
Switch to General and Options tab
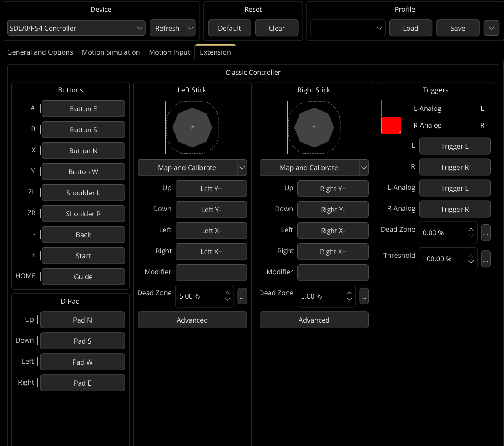40,52
